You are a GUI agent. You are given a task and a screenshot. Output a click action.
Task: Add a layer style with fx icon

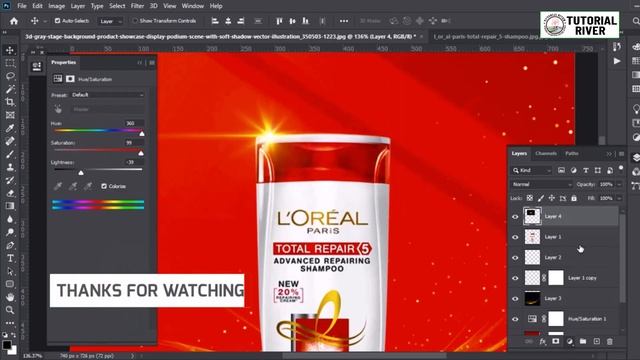pos(542,341)
